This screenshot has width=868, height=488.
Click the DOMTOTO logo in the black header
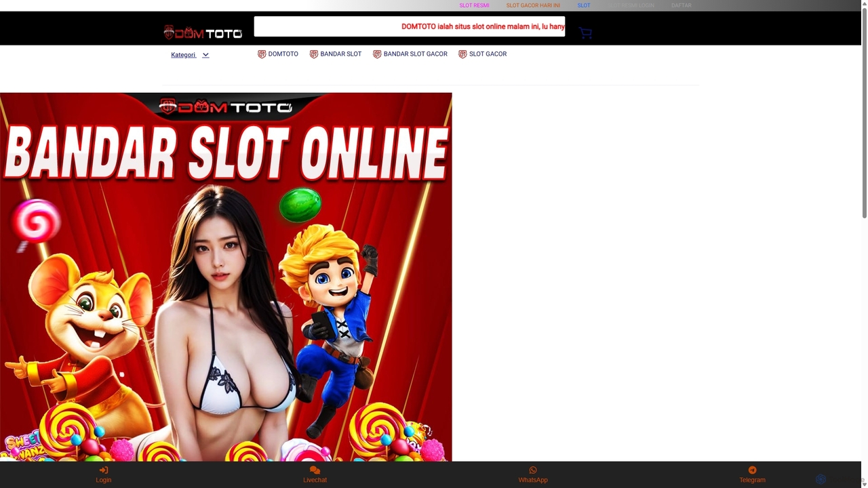click(x=203, y=33)
